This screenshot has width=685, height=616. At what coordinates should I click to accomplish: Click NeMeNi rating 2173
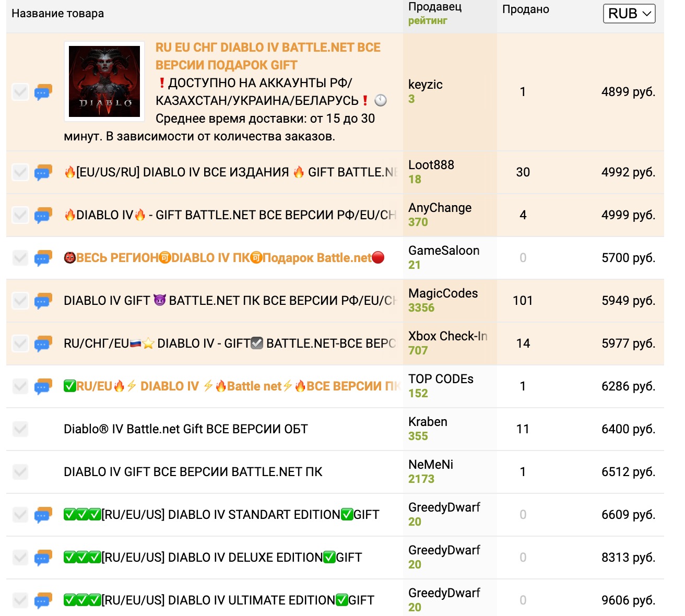421,479
